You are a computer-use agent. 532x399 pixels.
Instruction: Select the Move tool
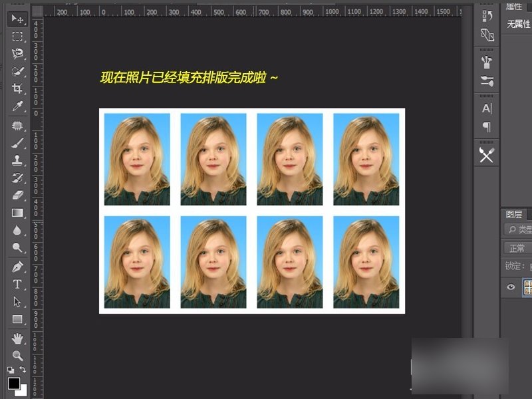tap(16, 20)
